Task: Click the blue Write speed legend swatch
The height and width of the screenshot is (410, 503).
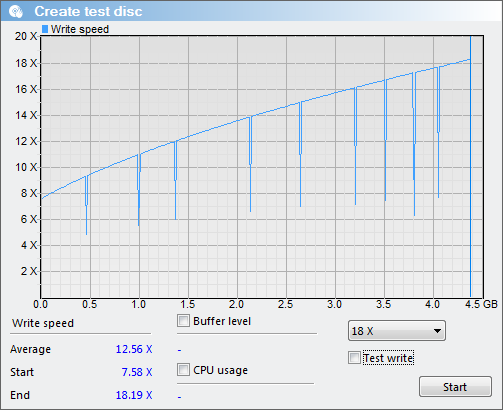Action: coord(45,29)
